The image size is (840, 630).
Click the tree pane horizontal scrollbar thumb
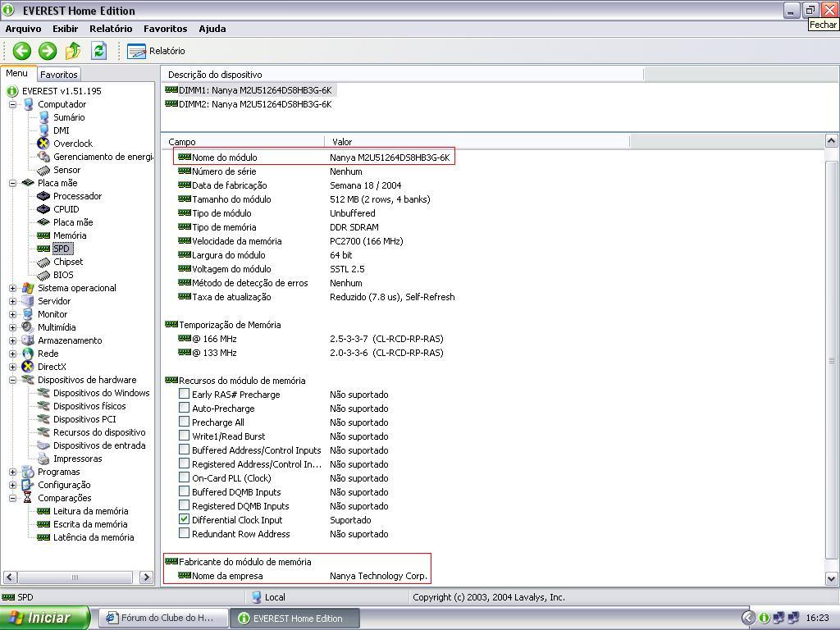(75, 577)
